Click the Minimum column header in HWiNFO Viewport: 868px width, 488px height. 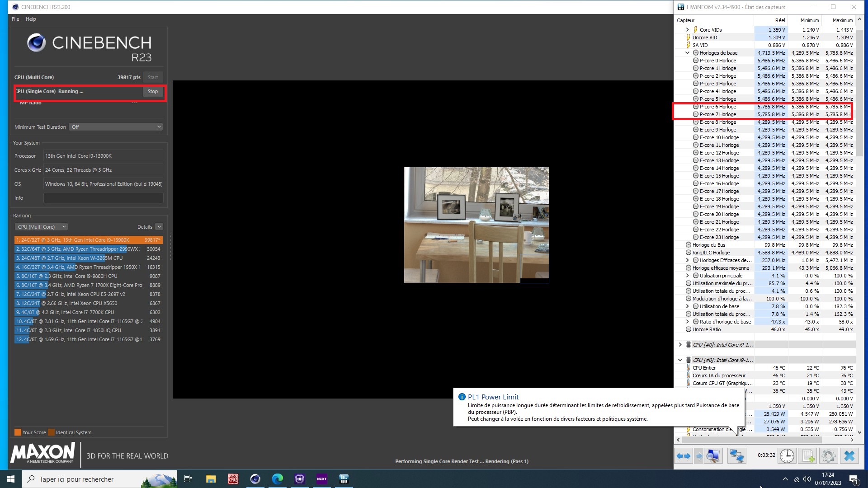(x=805, y=20)
